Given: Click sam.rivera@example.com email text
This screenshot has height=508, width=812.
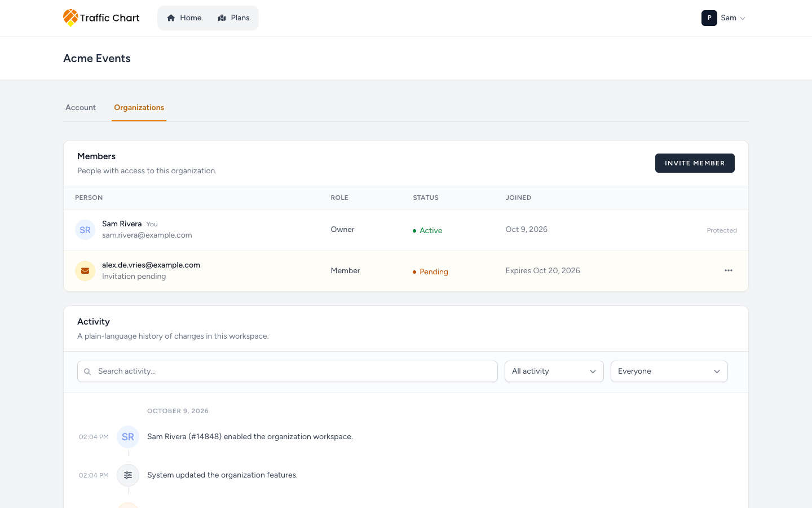Looking at the screenshot, I should point(147,235).
